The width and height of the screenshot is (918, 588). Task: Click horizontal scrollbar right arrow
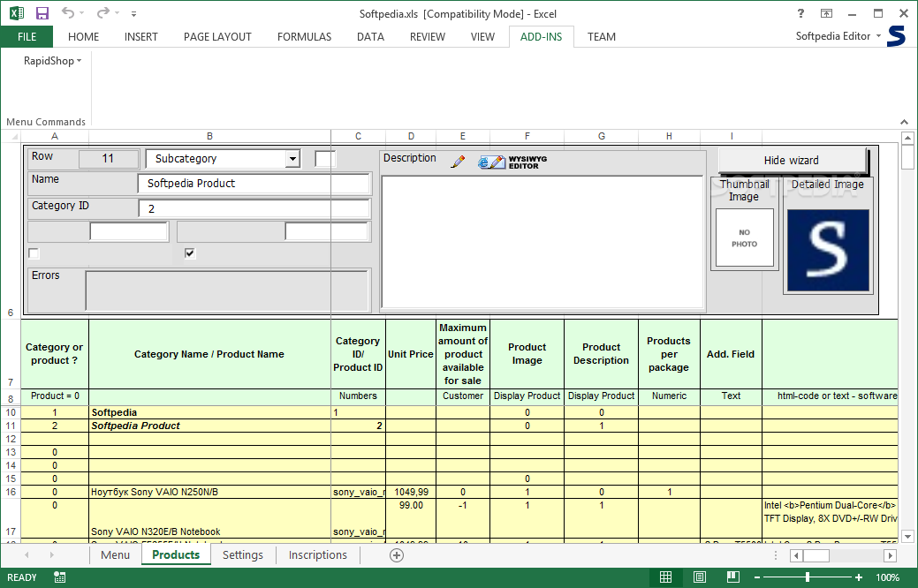(890, 555)
